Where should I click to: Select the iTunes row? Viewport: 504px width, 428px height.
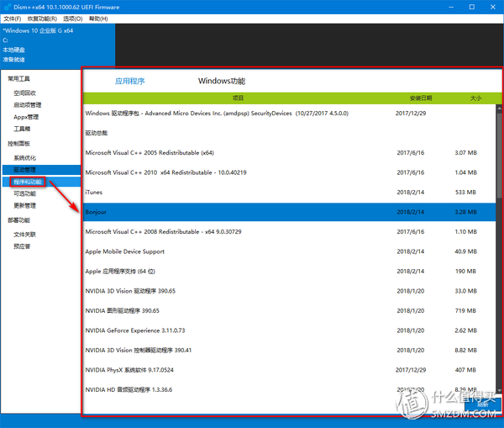point(289,192)
